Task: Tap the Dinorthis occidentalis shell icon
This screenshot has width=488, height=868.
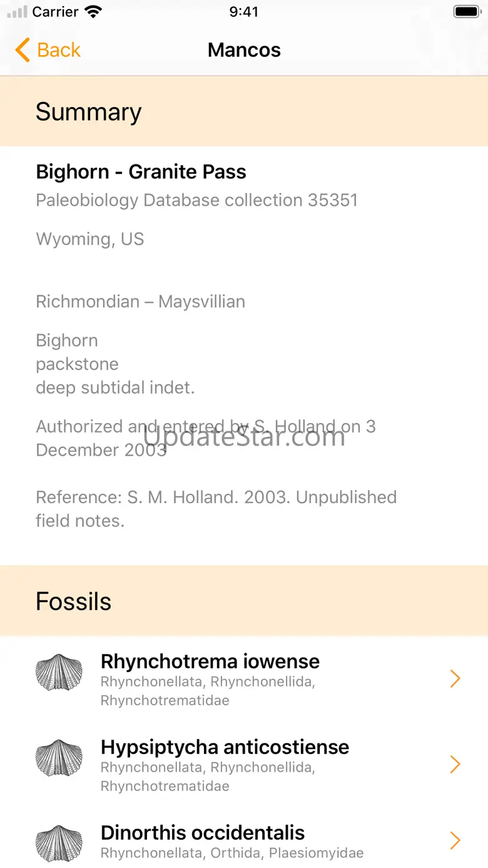Action: [59, 843]
